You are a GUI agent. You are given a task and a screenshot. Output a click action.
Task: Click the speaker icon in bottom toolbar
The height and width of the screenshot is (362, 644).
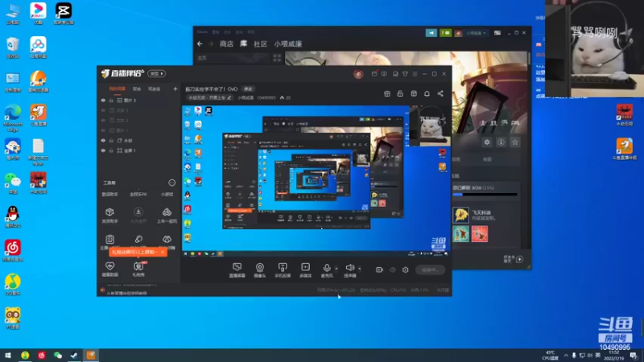(350, 268)
